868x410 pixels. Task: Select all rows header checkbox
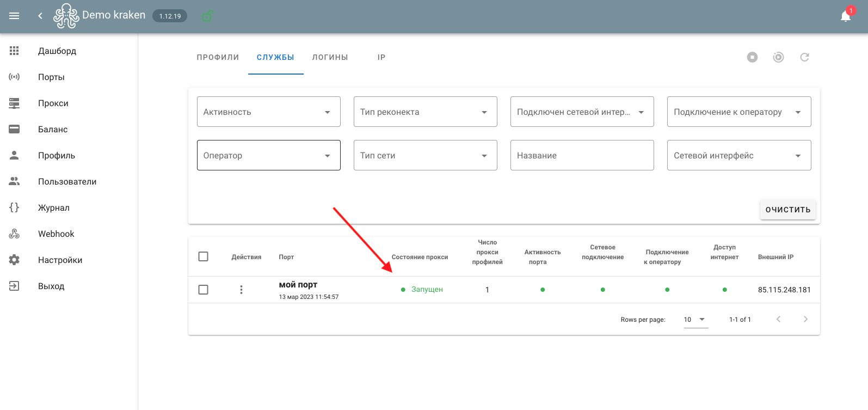(x=204, y=256)
